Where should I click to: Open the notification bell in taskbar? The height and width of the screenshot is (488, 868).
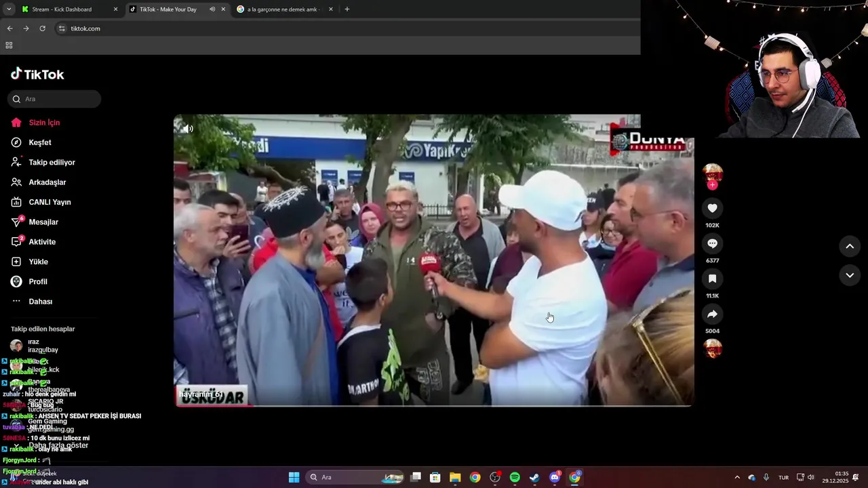[856, 477]
